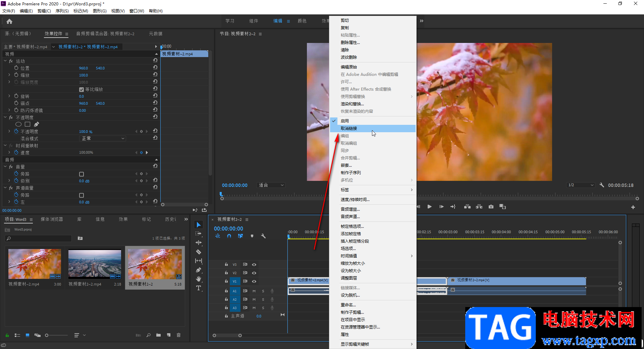
Task: Open timeline display settings wrench
Action: (263, 236)
